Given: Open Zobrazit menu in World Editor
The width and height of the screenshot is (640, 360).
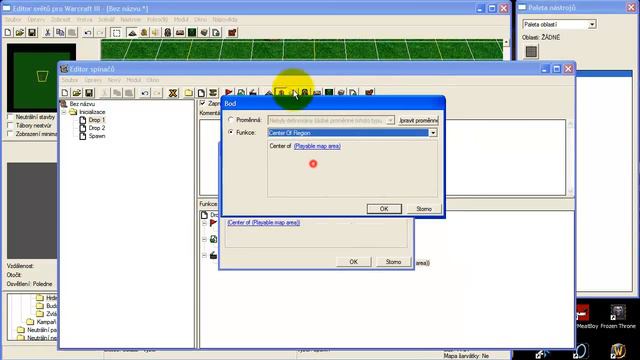Looking at the screenshot, I should click(60, 20).
